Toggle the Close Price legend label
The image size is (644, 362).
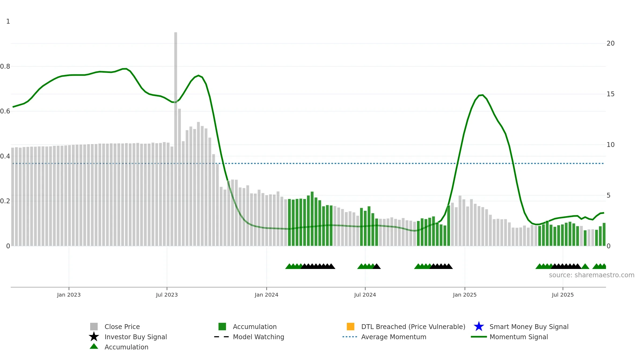pos(122,327)
